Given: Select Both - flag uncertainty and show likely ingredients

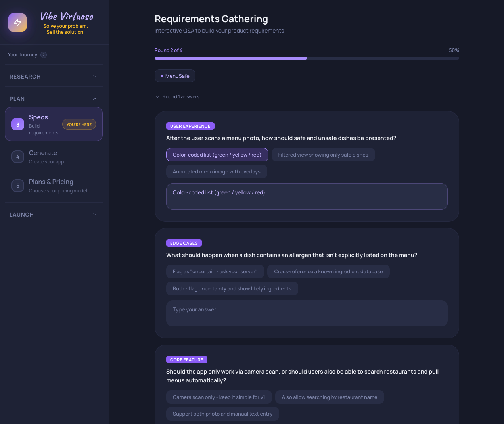Looking at the screenshot, I should (x=232, y=288).
